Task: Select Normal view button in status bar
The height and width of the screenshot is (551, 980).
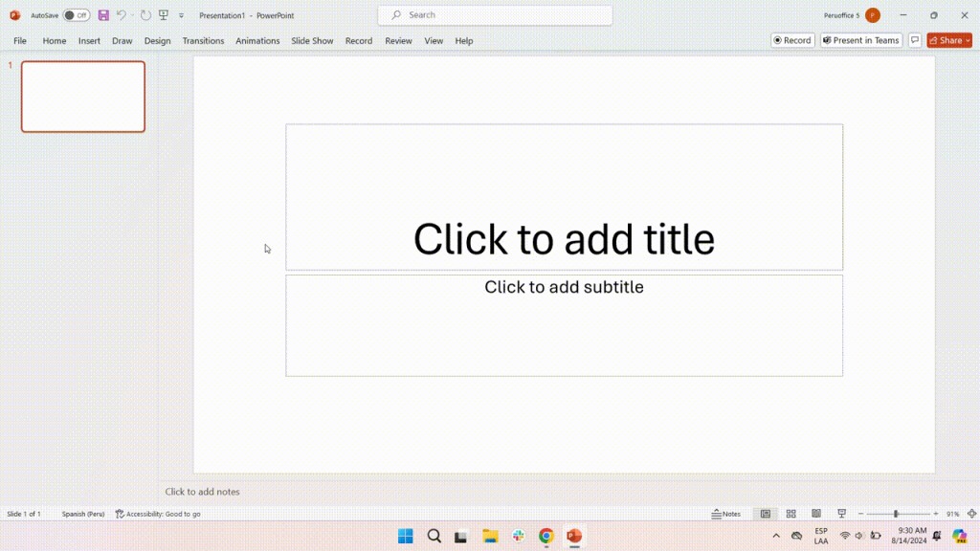Action: pyautogui.click(x=765, y=514)
